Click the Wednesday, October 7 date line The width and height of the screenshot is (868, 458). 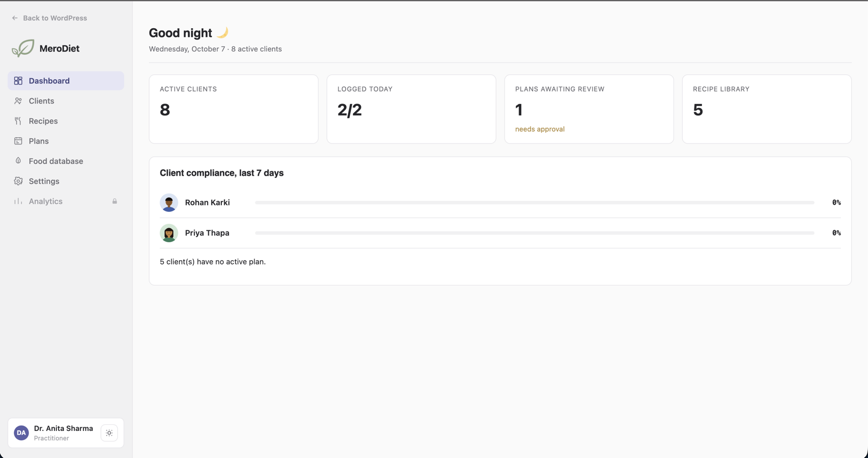[x=215, y=49]
